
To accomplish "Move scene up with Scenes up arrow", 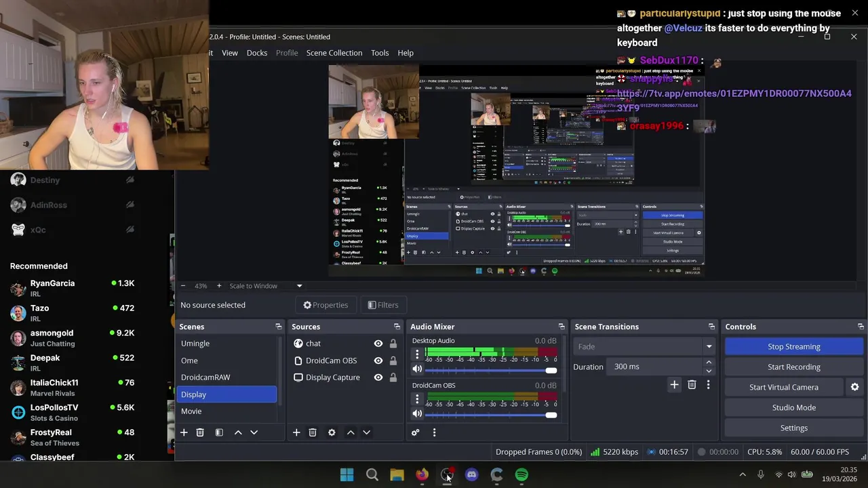I will [238, 432].
